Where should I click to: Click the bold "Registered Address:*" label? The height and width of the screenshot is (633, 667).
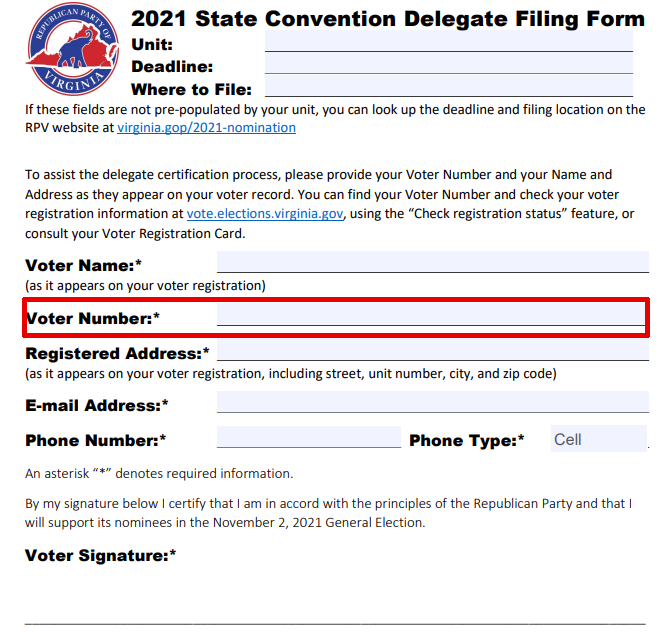pyautogui.click(x=117, y=354)
